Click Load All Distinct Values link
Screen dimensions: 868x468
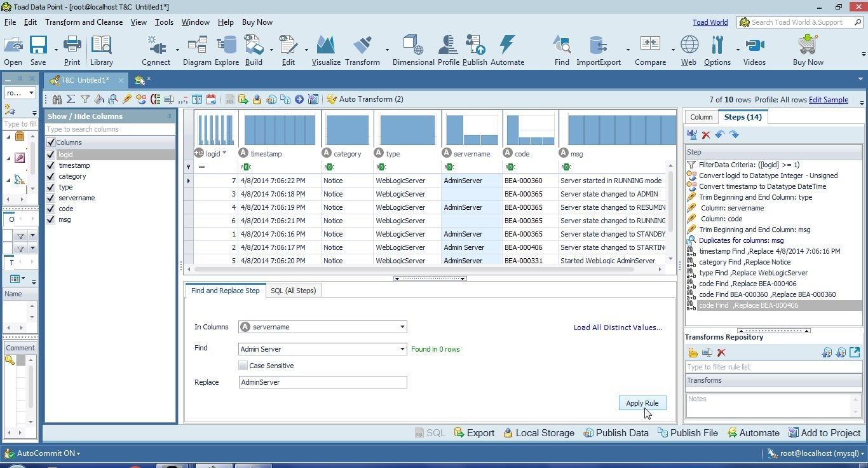(618, 327)
